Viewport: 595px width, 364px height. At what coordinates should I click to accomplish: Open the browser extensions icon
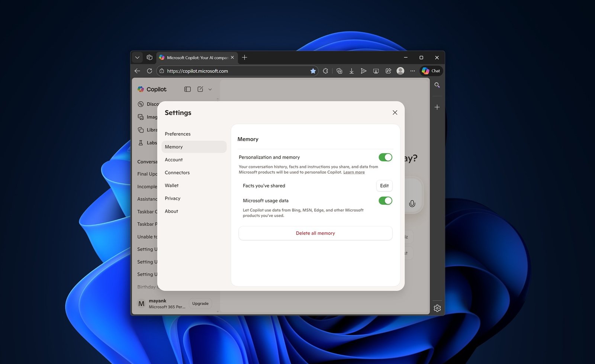click(326, 71)
